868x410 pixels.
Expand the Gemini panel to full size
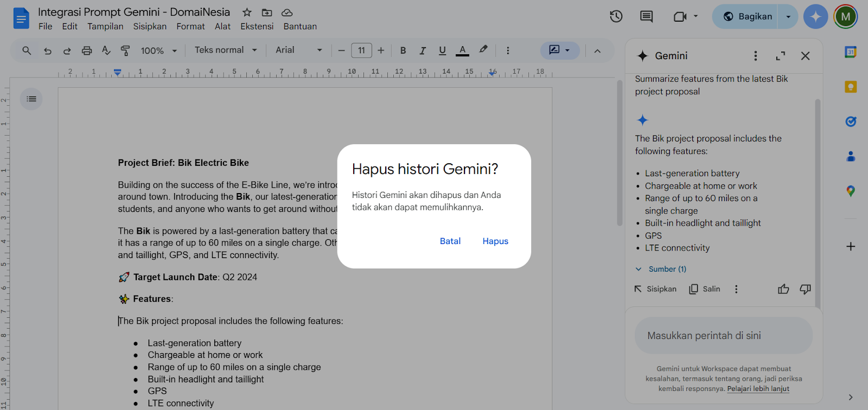pos(781,56)
